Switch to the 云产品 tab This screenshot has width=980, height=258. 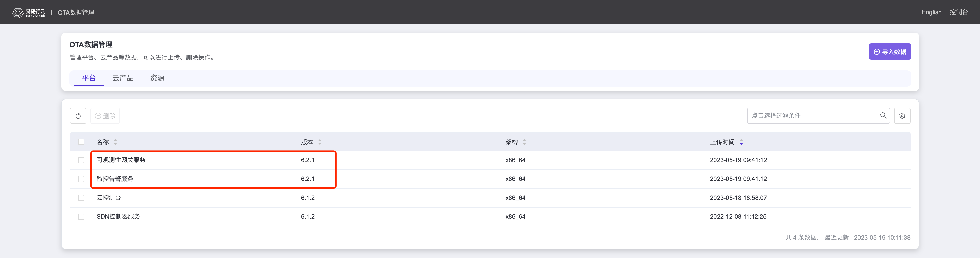pos(123,78)
